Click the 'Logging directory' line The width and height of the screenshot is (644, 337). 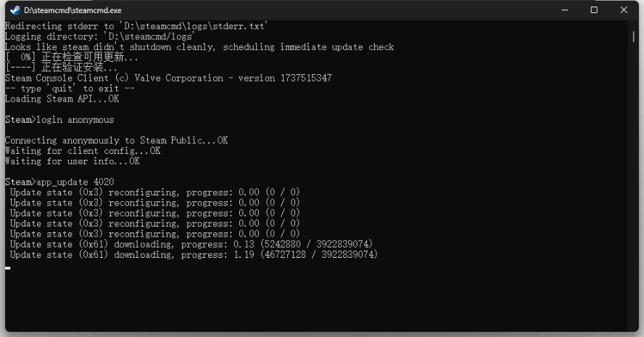click(100, 36)
